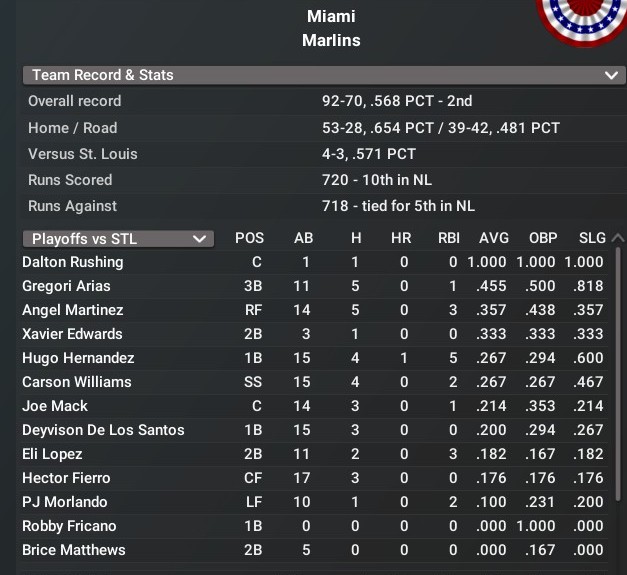This screenshot has width=627, height=575.
Task: Sort the table by POS column
Action: click(x=249, y=238)
